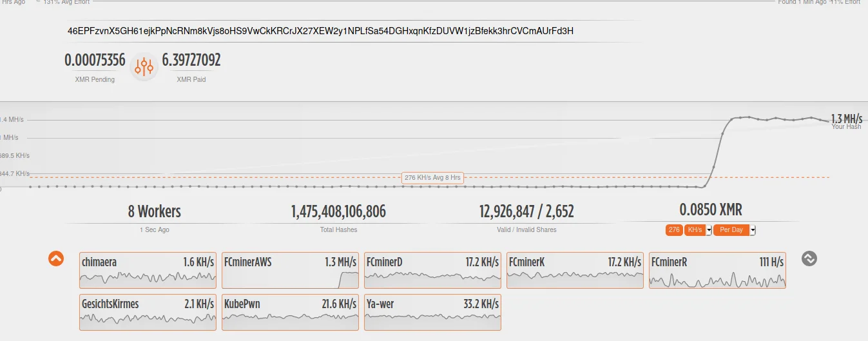Open the Ya-wer worker card

[x=433, y=313]
